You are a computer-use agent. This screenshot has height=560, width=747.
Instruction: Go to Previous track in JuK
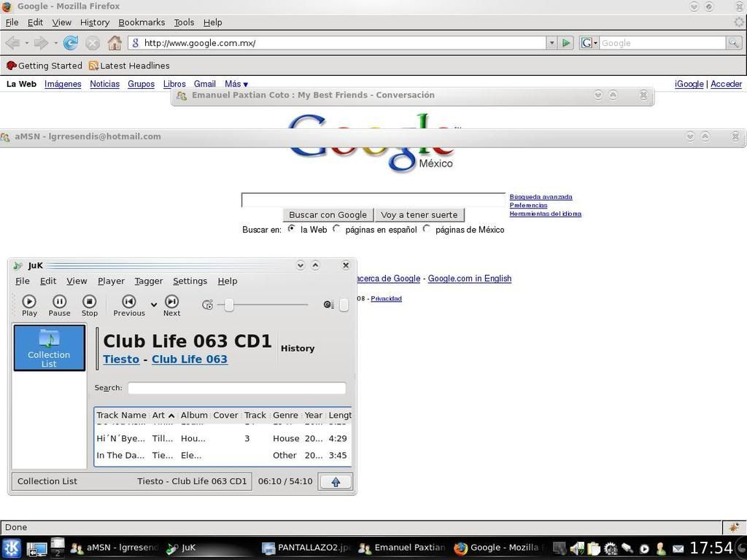point(128,306)
